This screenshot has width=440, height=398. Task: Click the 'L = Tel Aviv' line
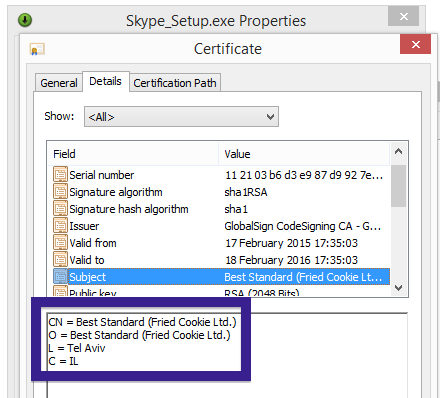(x=77, y=348)
